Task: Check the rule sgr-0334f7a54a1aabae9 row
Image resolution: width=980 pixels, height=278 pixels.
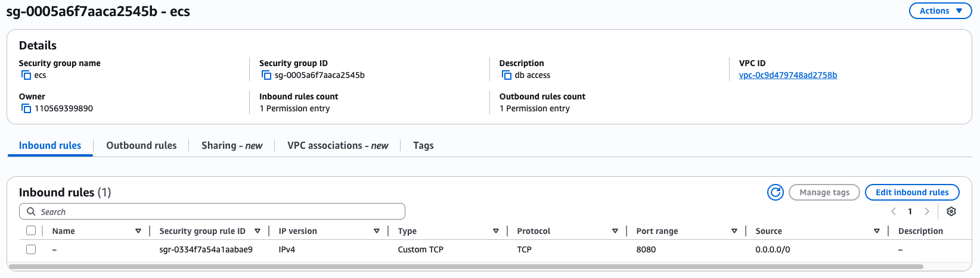Action: [x=31, y=249]
